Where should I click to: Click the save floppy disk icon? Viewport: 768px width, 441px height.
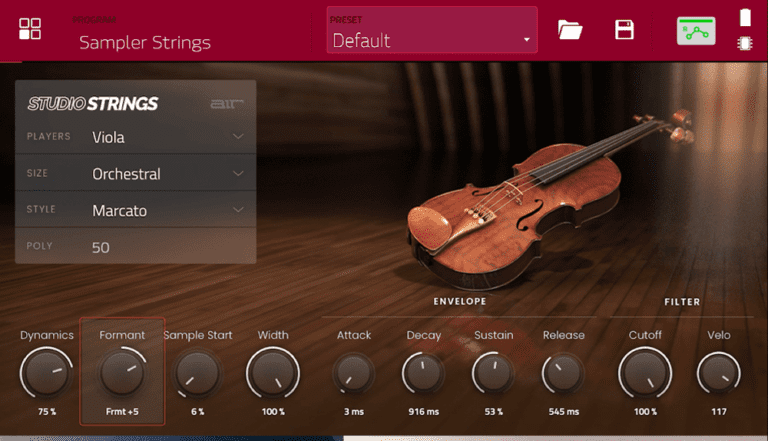[x=625, y=30]
